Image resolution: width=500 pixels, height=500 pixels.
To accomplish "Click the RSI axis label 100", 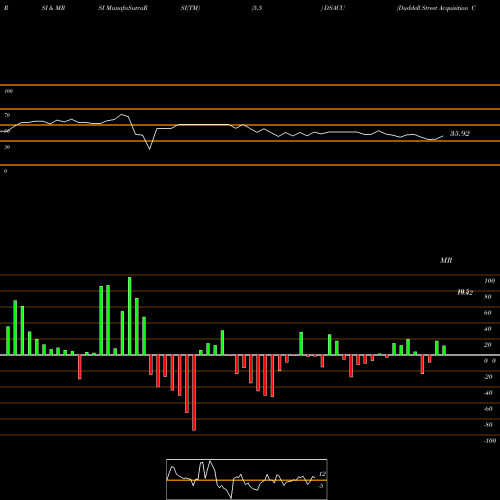I will click(8, 91).
